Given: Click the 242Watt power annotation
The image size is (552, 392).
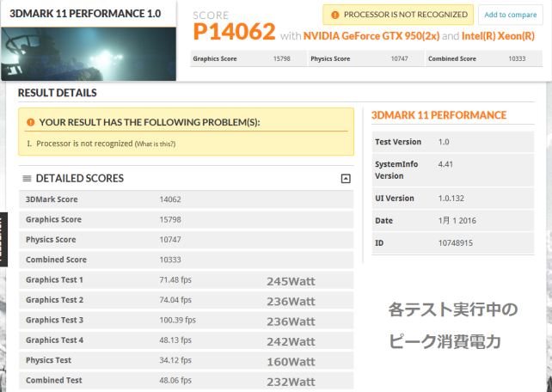Looking at the screenshot, I should [x=291, y=341].
